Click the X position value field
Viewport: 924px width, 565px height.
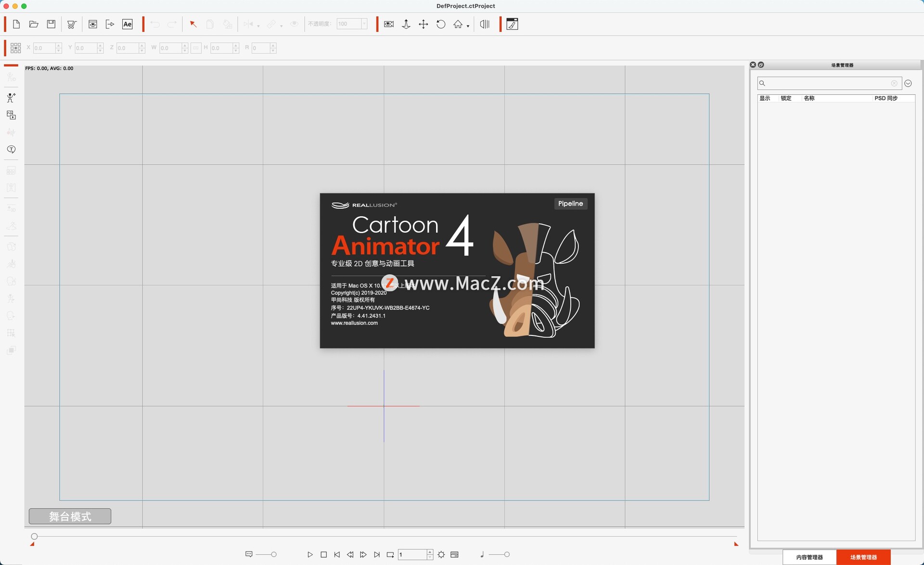44,48
